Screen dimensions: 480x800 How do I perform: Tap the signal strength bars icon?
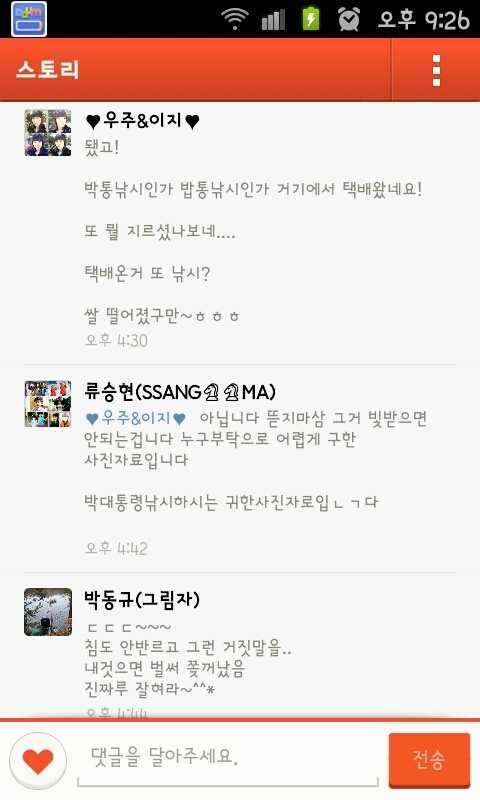click(x=273, y=20)
